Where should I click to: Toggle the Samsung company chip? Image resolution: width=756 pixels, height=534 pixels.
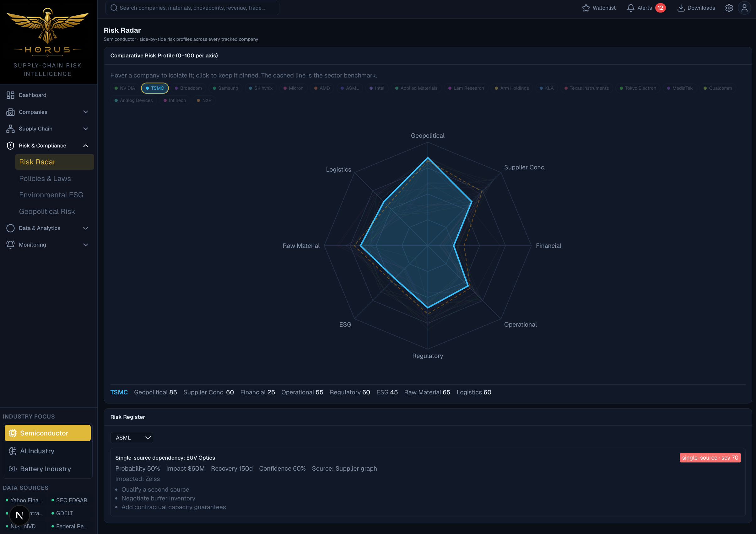[x=225, y=88]
